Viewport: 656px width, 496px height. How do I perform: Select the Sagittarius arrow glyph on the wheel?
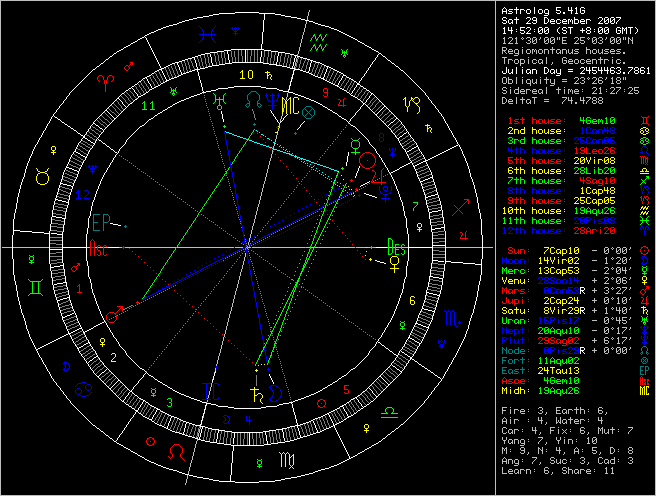(461, 208)
